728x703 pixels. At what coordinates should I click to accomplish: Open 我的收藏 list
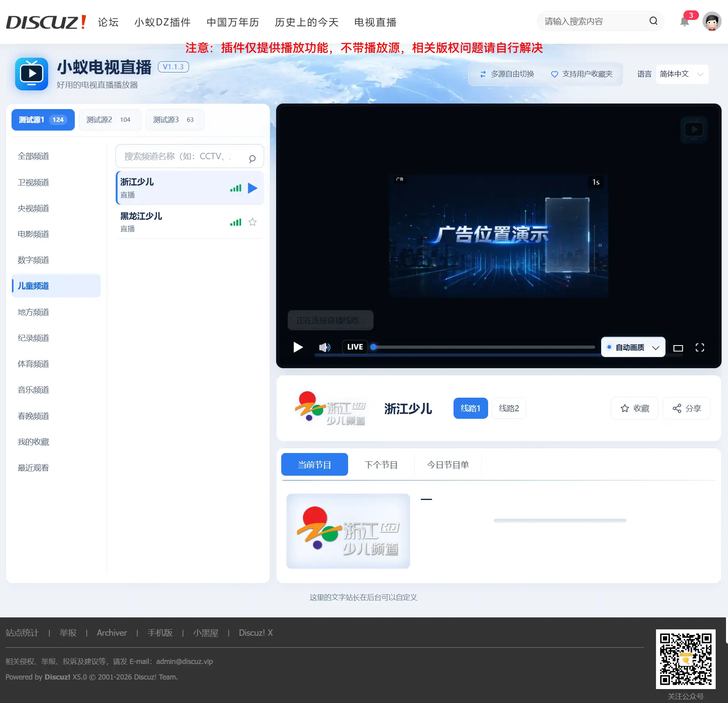pos(56,442)
